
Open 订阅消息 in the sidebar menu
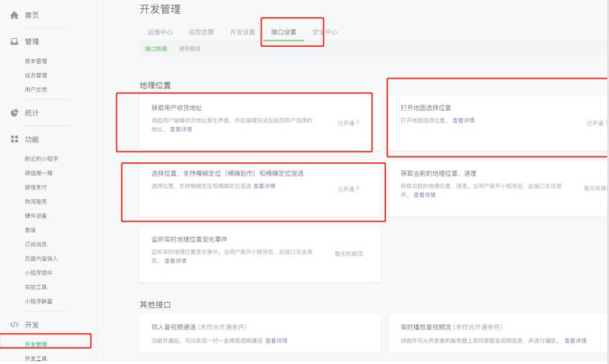pyautogui.click(x=36, y=243)
